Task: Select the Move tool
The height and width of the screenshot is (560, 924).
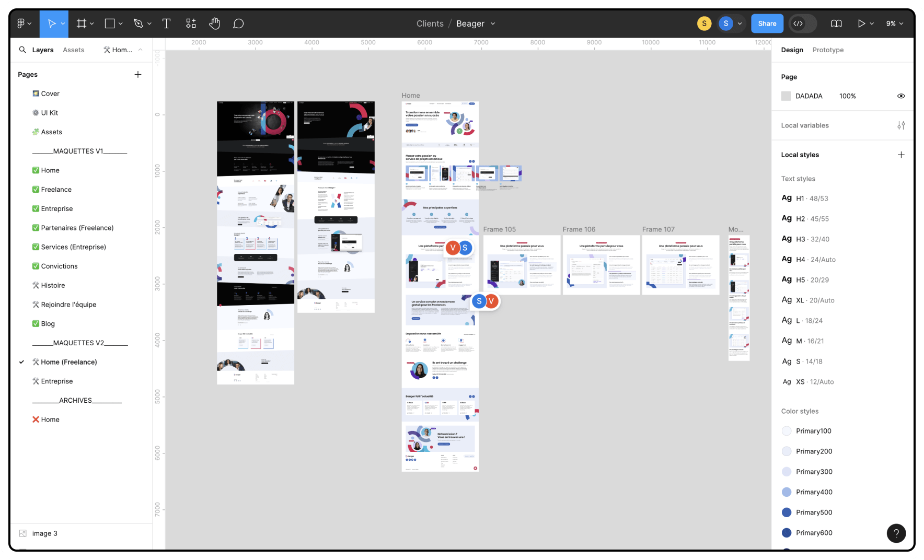Action: click(51, 24)
